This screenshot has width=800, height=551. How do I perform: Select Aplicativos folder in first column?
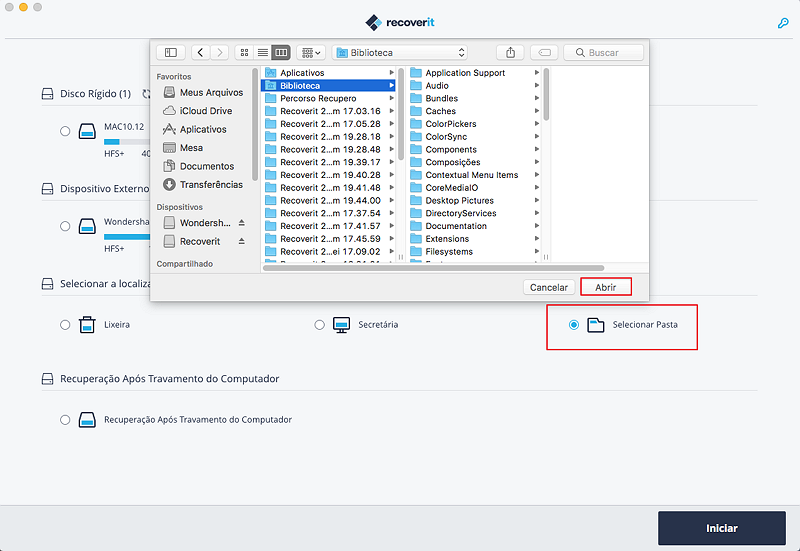pos(328,73)
